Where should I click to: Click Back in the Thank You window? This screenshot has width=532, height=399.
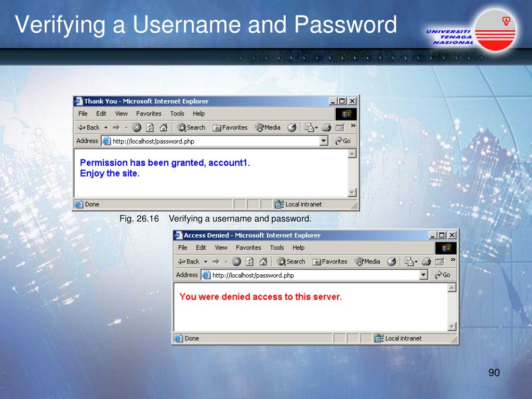88,128
